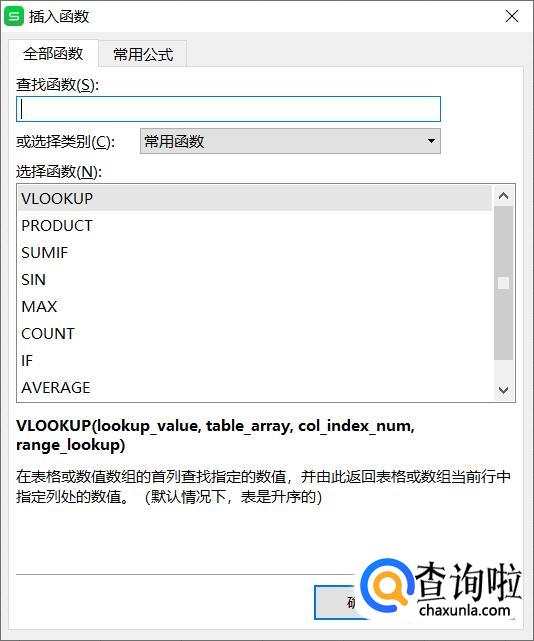Select SUMIF in the function list
This screenshot has width=534, height=641.
pyautogui.click(x=255, y=253)
